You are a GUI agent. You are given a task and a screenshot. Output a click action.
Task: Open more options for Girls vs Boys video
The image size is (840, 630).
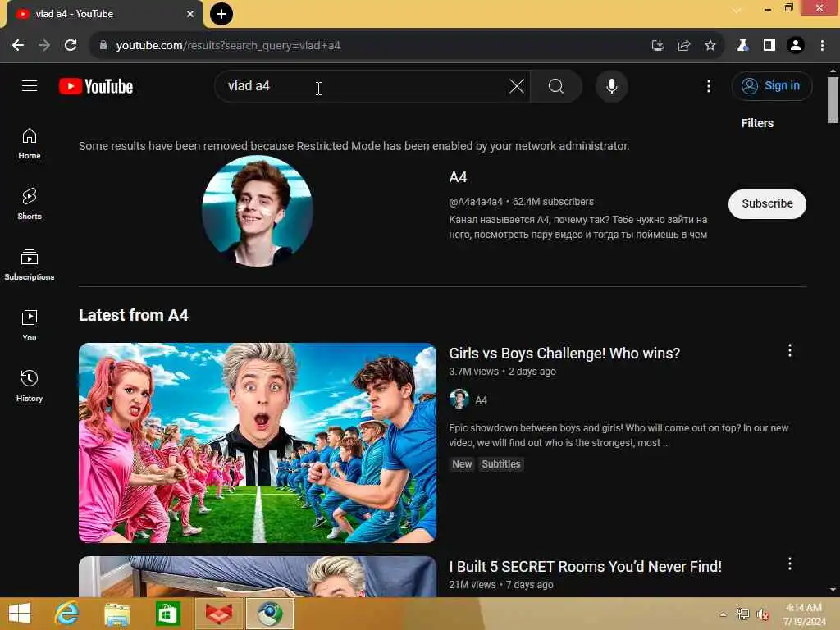[x=789, y=350]
